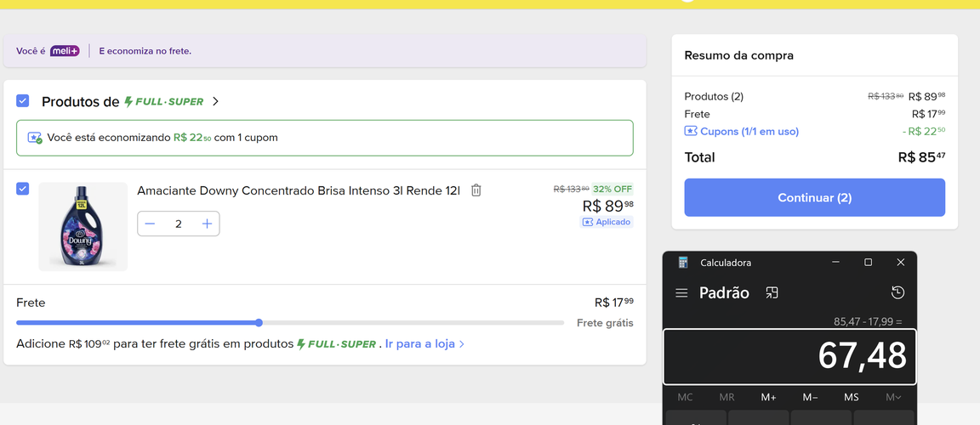Viewport: 980px width, 425px height.
Task: Open the Calculadora hamburger menu
Action: pos(681,292)
